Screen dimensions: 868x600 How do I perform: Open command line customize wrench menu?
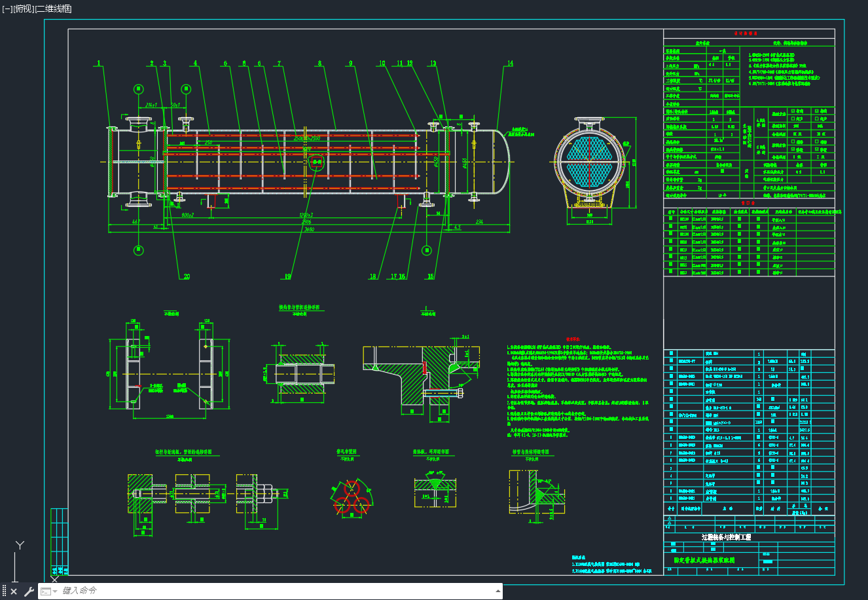29,591
